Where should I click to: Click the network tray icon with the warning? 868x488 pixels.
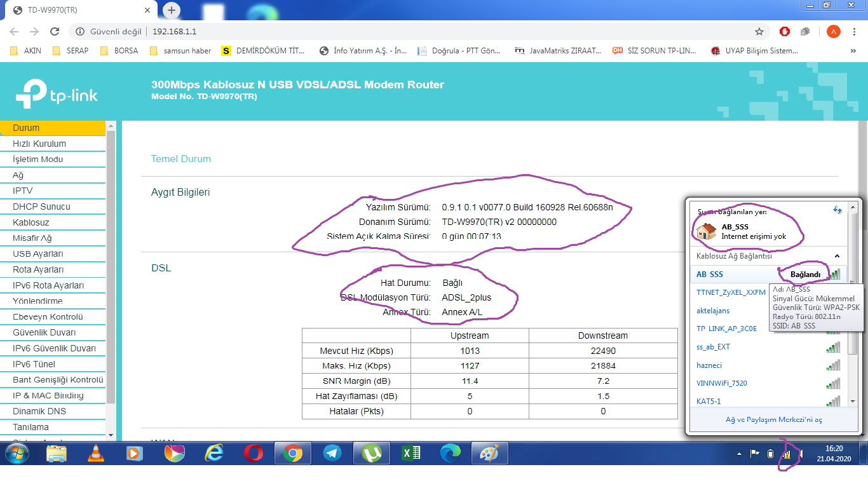787,454
